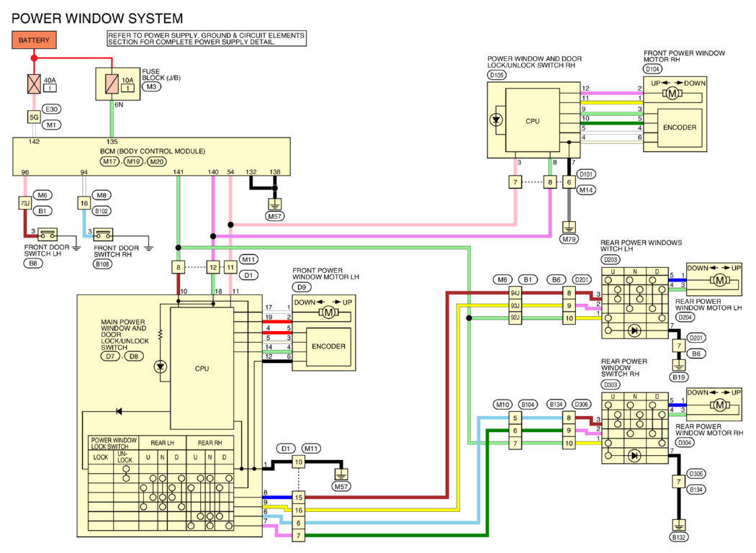
Task: Click the motor symbol in Front Power Window Motor RH
Action: click(x=672, y=94)
